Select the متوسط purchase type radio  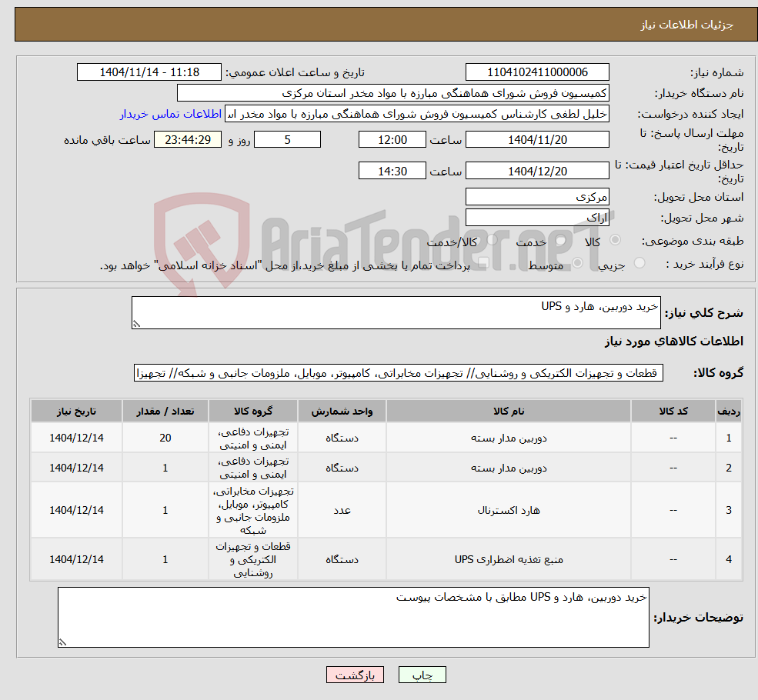577,263
